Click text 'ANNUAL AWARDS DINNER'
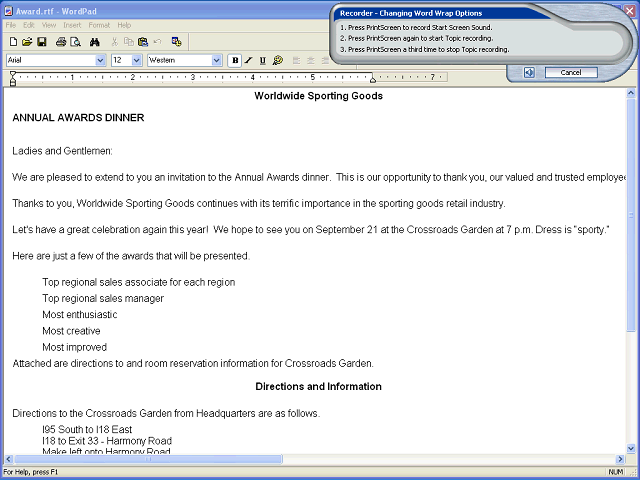 [78, 118]
